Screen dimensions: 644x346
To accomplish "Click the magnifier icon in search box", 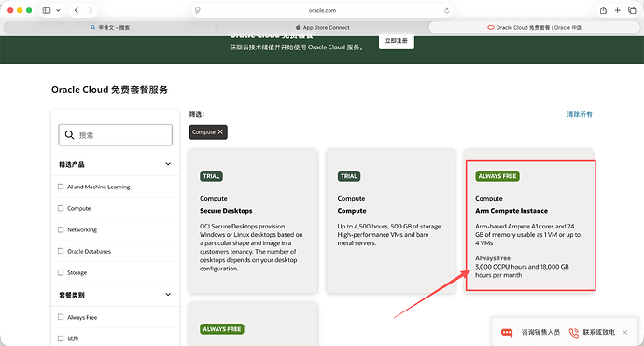I will pyautogui.click(x=69, y=135).
